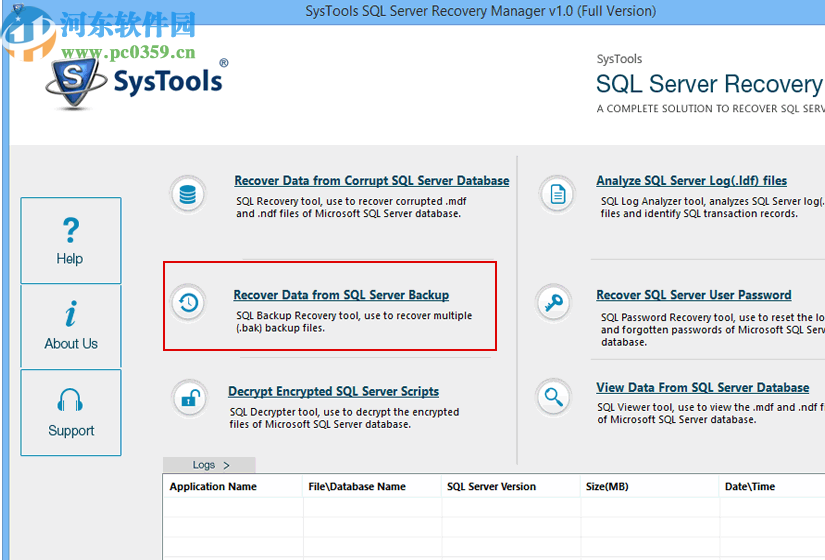Click the 'SQL Recovery tool, use to recover' description
This screenshot has height=560, width=825.
click(x=351, y=207)
